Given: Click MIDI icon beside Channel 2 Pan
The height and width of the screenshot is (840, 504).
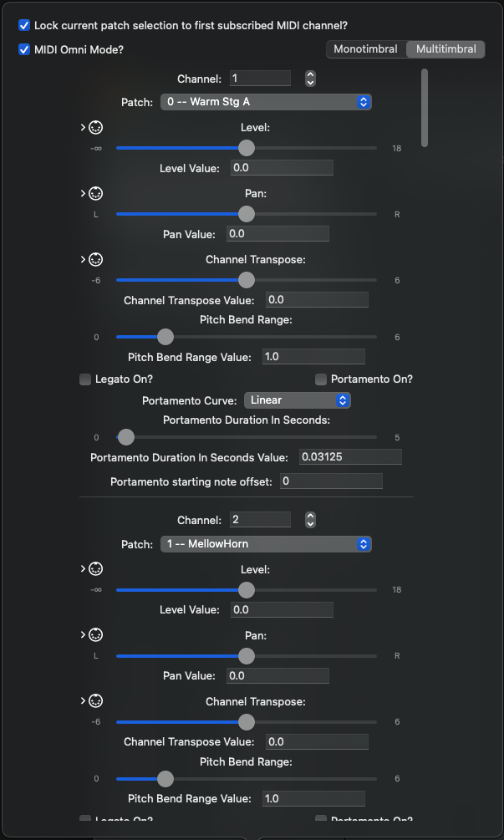Looking at the screenshot, I should click(96, 635).
